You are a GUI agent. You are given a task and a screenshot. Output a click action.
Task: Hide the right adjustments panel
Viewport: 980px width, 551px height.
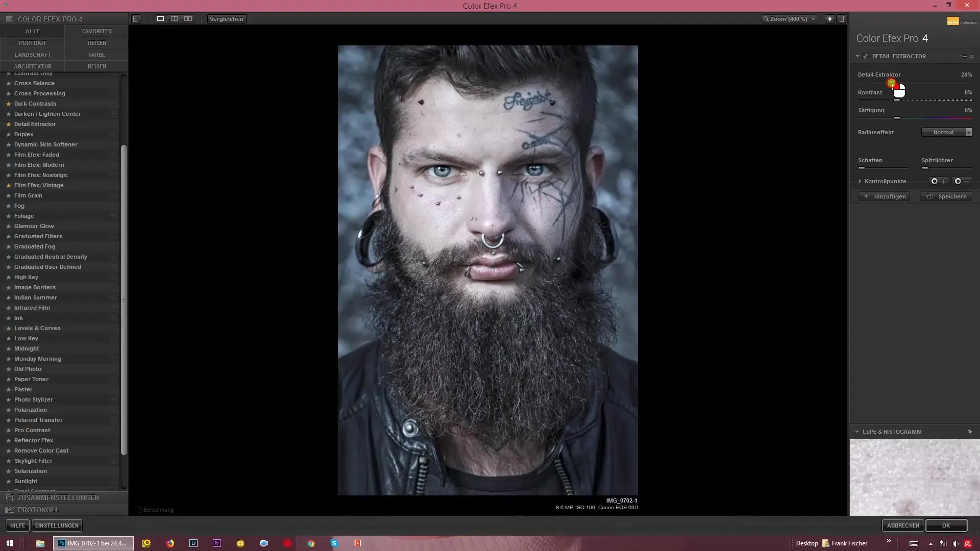pos(841,19)
